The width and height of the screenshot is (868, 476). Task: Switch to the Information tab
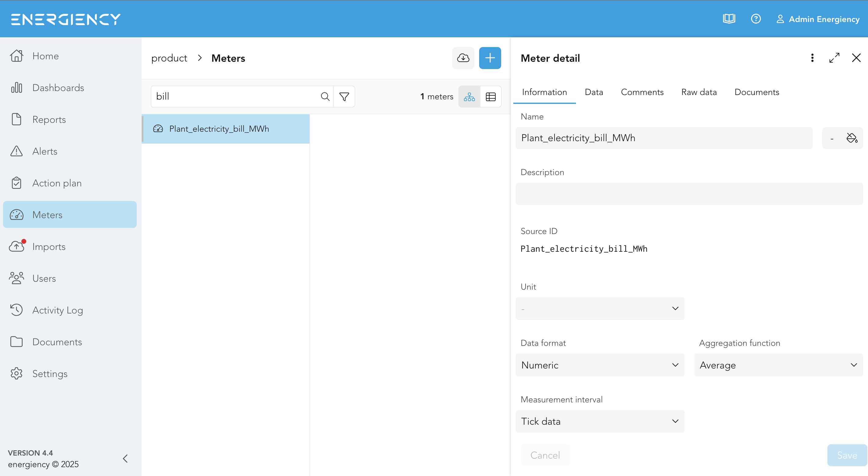544,92
